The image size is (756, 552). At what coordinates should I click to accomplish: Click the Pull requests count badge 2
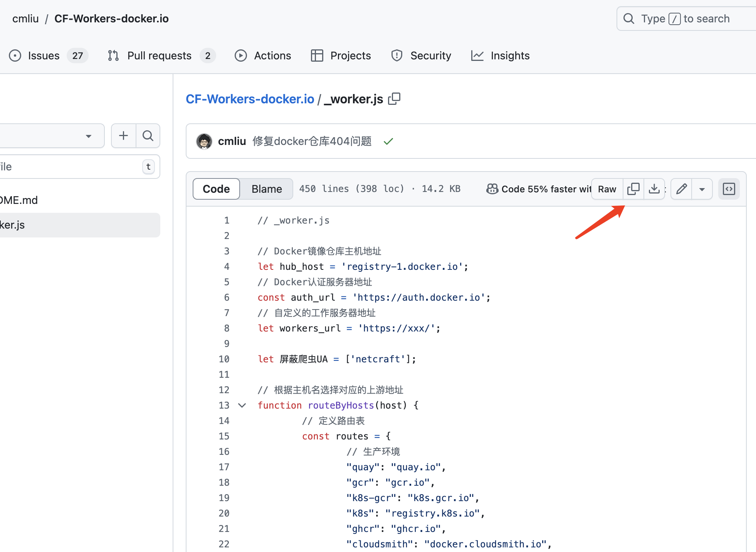pos(208,56)
